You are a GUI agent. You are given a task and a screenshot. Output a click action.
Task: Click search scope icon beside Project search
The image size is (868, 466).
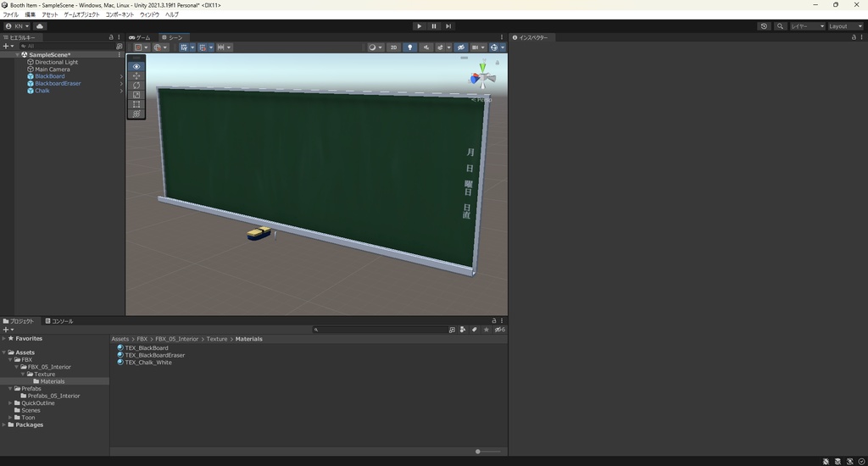click(452, 330)
